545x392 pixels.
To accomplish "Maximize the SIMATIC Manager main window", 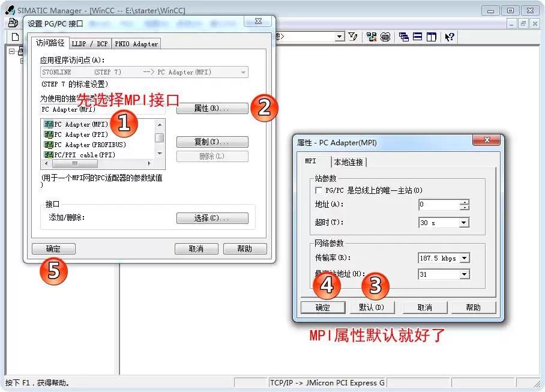I will [x=510, y=11].
